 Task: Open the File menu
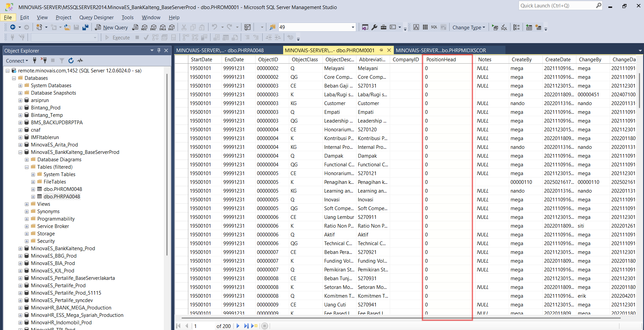8,18
